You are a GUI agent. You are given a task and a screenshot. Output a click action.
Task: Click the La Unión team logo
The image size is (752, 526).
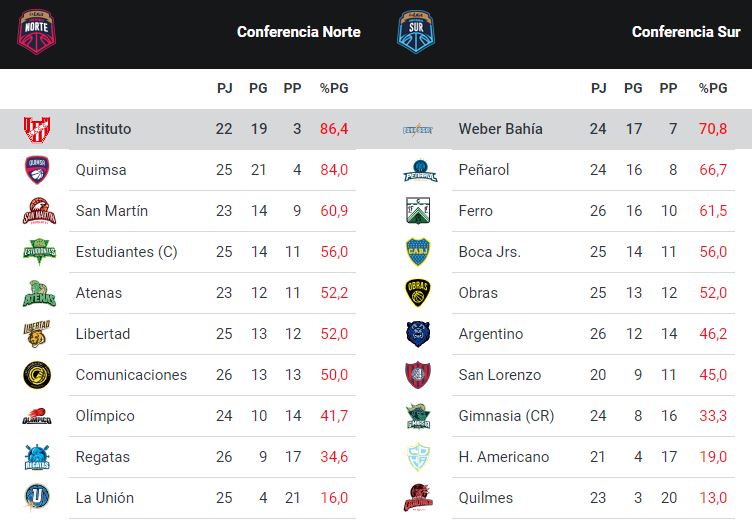point(37,497)
